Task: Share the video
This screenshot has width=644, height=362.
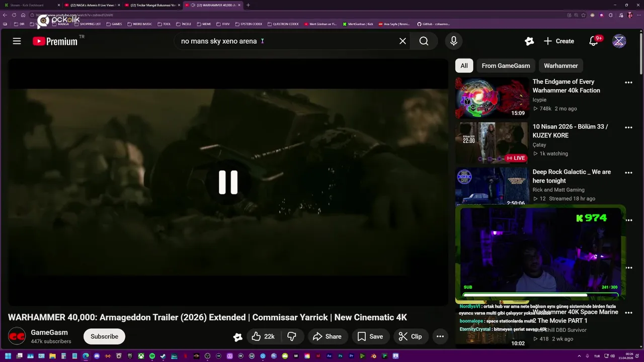Action: (327, 336)
